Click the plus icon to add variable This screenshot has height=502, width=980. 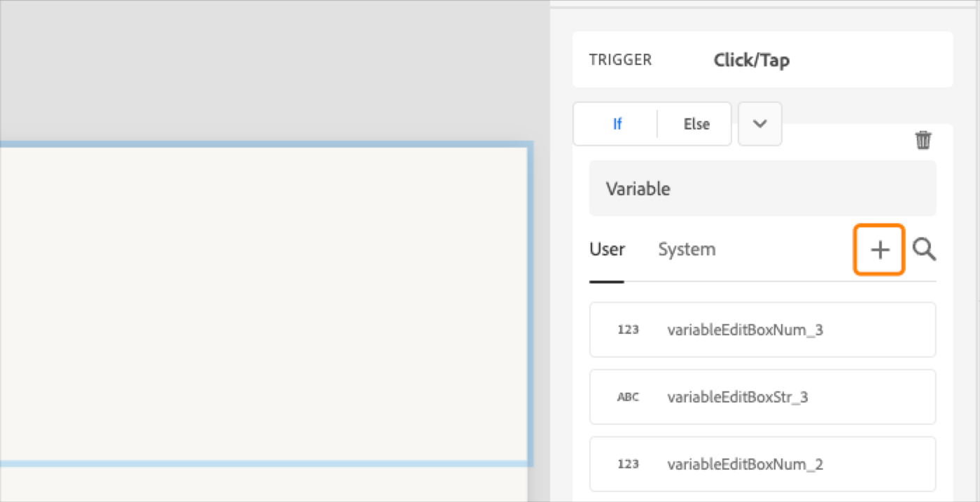[879, 250]
